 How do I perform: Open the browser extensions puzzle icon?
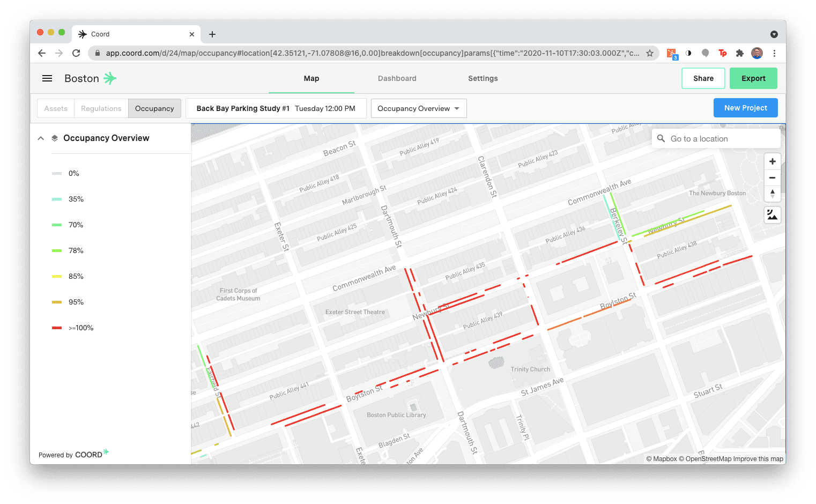[740, 53]
